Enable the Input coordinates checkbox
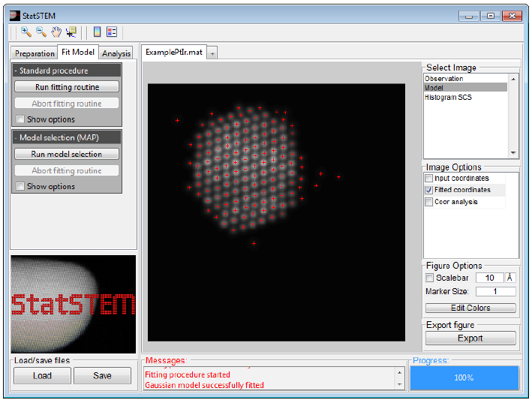This screenshot has height=400, width=532. (429, 179)
